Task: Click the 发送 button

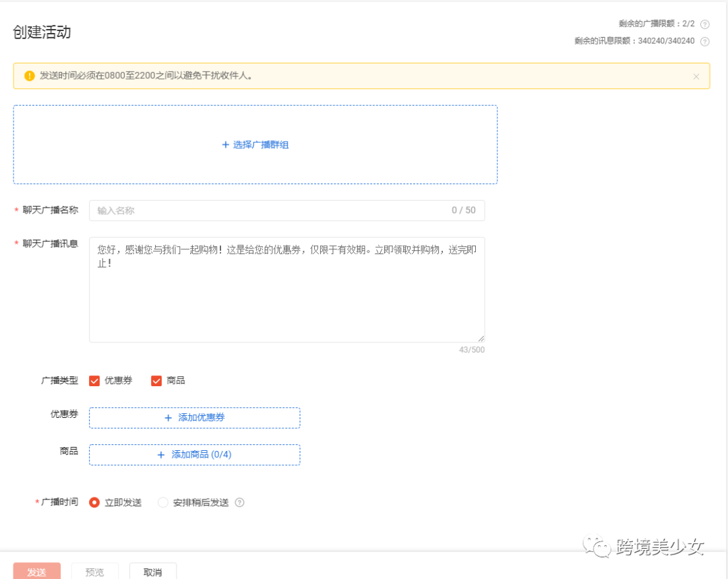Action: pos(36,572)
